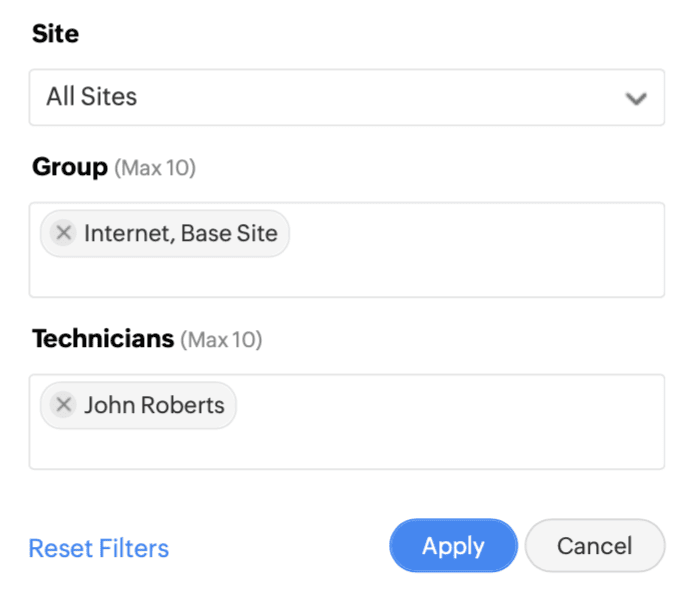
Task: Cancel the filter dialog
Action: (x=594, y=546)
